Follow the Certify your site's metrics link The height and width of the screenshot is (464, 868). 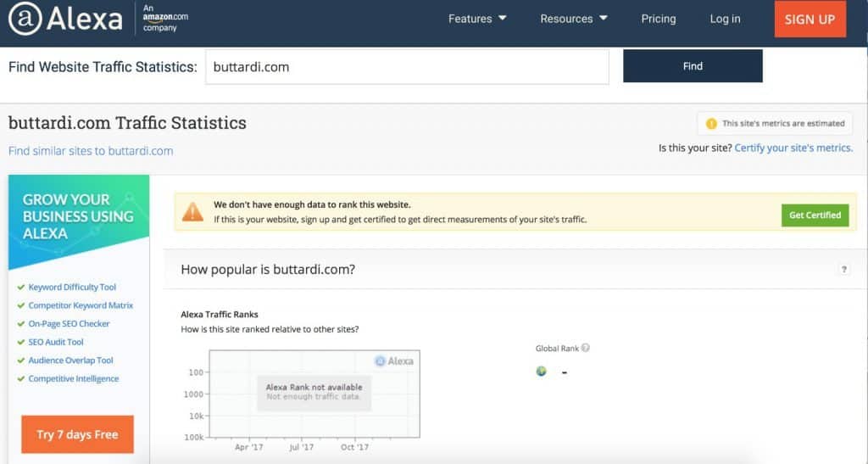click(x=793, y=148)
